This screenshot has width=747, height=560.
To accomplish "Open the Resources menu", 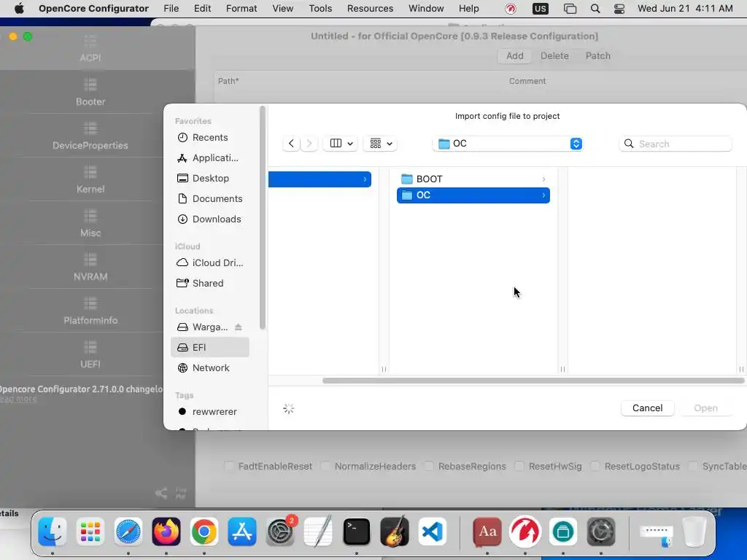I will 370,9.
